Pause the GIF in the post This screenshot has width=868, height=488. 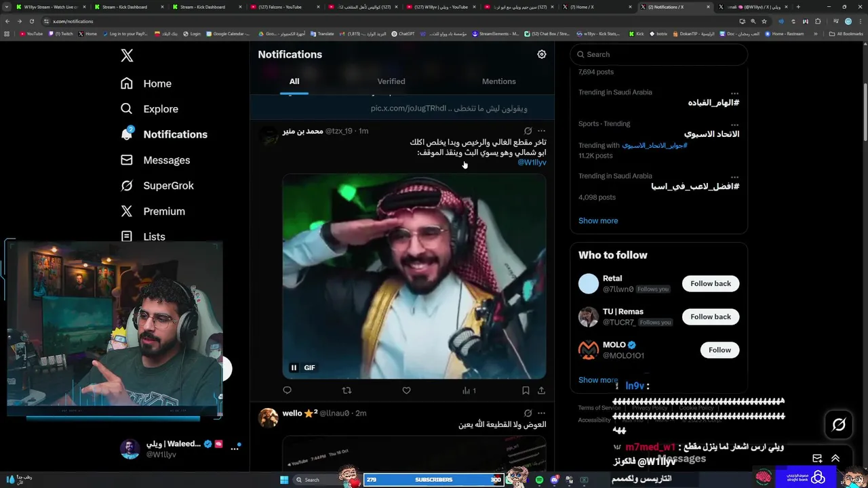click(294, 367)
